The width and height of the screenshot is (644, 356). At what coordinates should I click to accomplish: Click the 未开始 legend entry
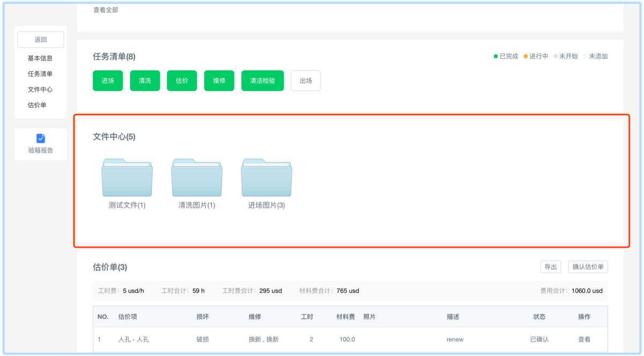(566, 56)
